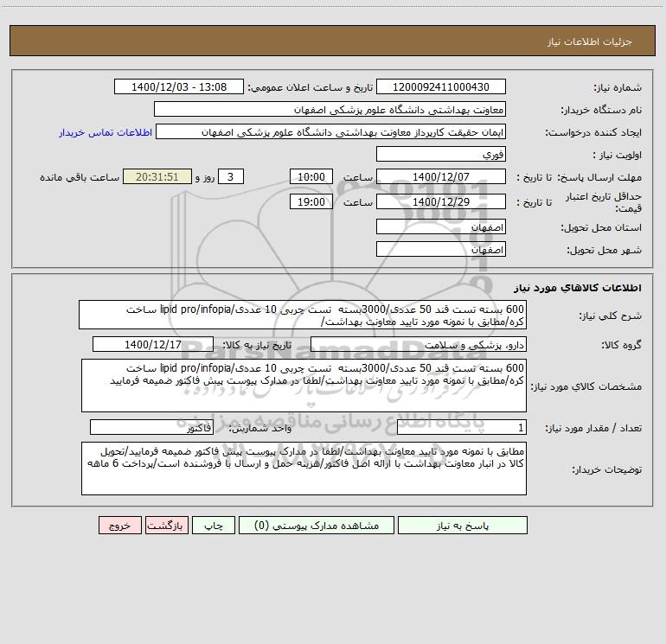The height and width of the screenshot is (644, 666).
Task: Click the buyer notes text box
Action: pos(304,469)
